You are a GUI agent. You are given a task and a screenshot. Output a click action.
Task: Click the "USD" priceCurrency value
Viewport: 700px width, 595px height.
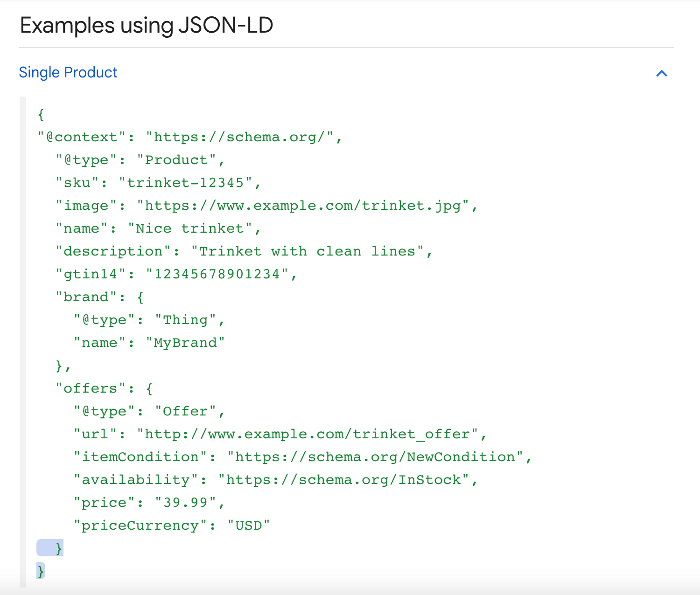coord(248,526)
